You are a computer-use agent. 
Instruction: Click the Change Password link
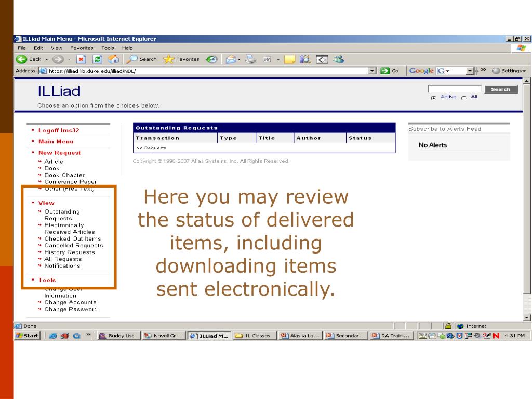71,309
